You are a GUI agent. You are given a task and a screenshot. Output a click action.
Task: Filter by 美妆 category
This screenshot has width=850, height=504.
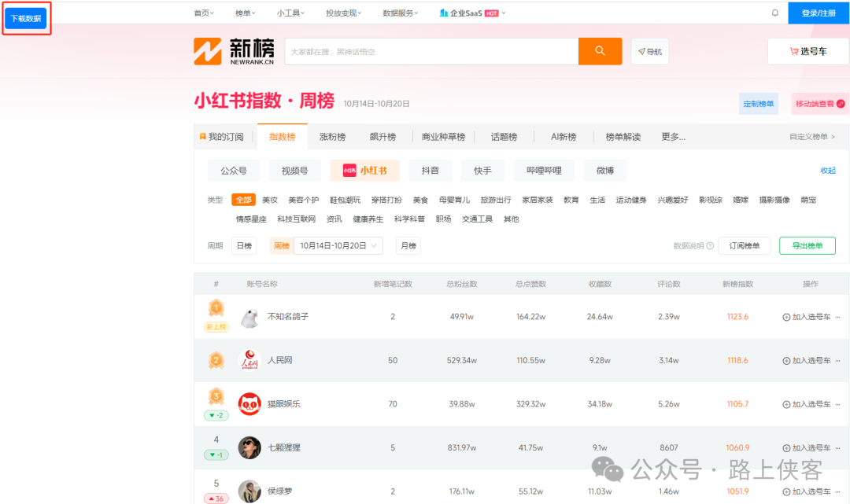[x=270, y=200]
